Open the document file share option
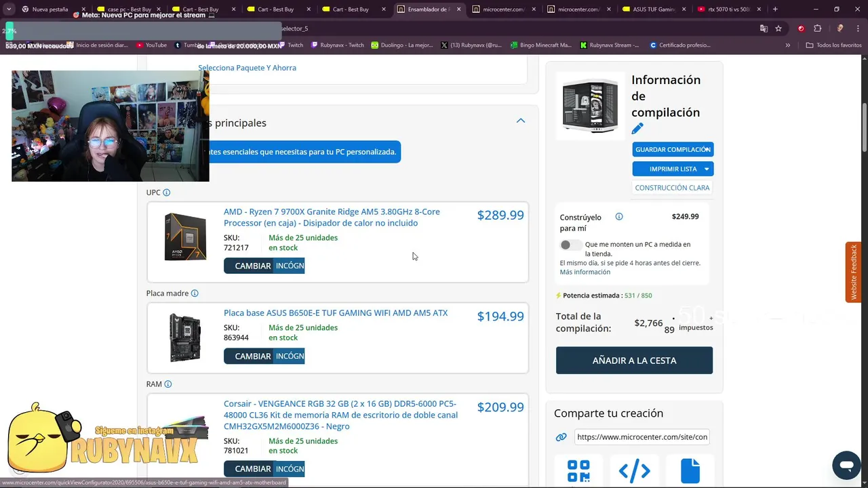Screen dimensions: 868x488 [x=690, y=470]
